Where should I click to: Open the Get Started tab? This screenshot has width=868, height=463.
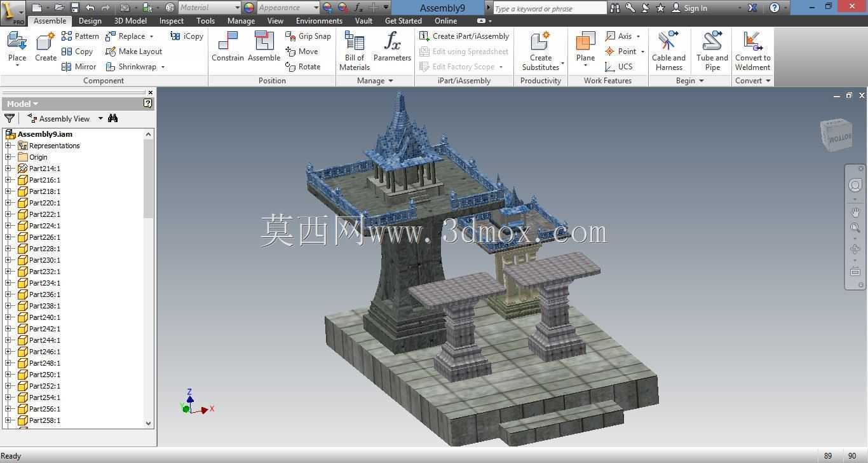pos(403,20)
